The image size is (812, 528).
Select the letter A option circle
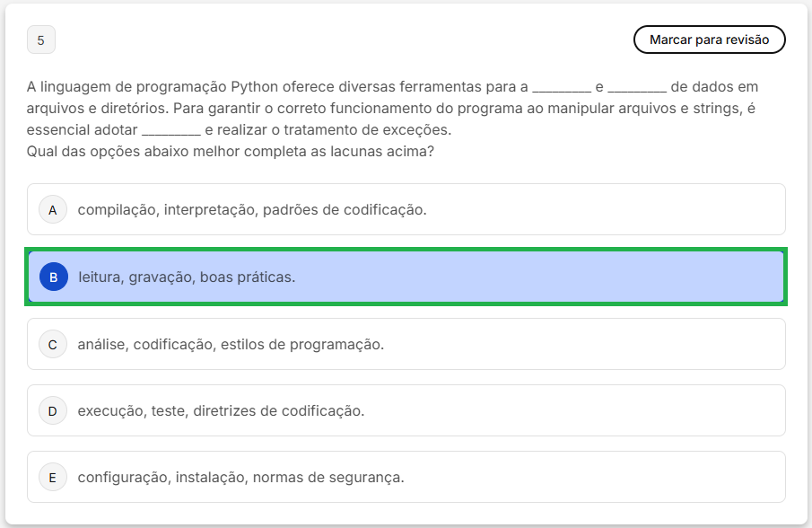click(x=53, y=210)
